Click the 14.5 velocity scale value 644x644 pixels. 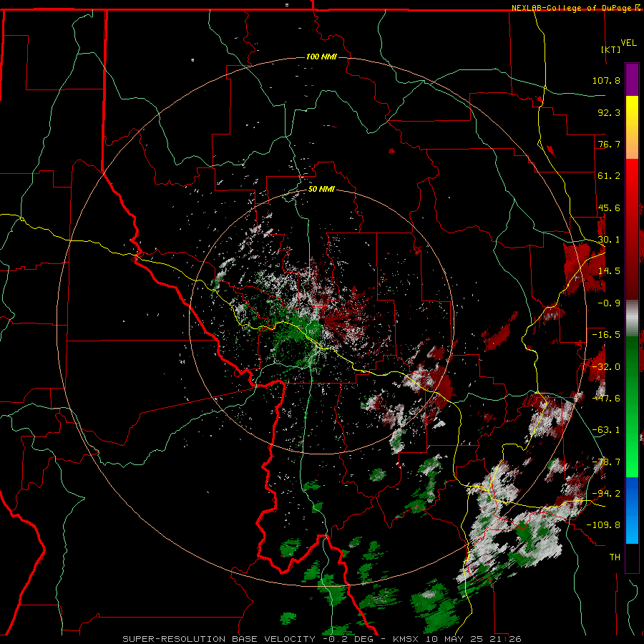(x=609, y=271)
